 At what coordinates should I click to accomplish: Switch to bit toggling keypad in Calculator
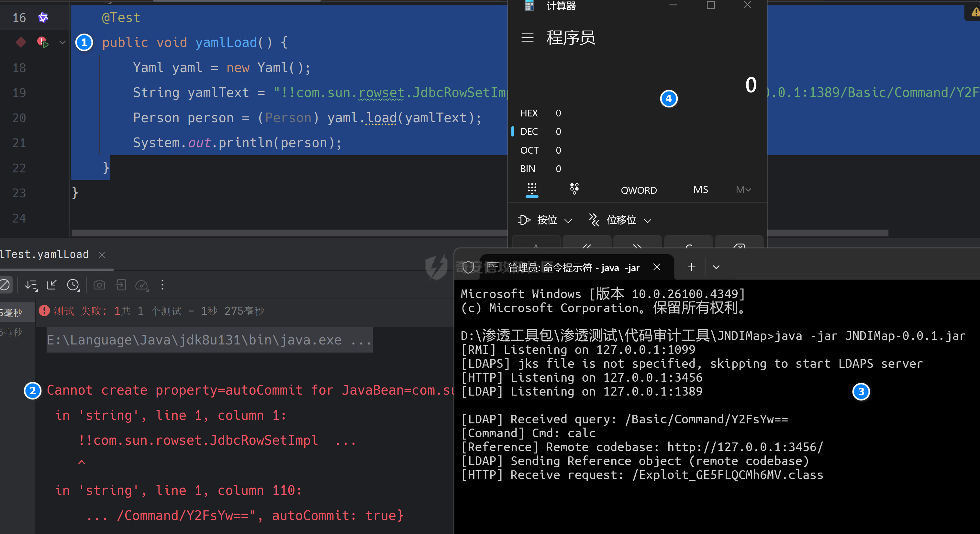coord(574,189)
